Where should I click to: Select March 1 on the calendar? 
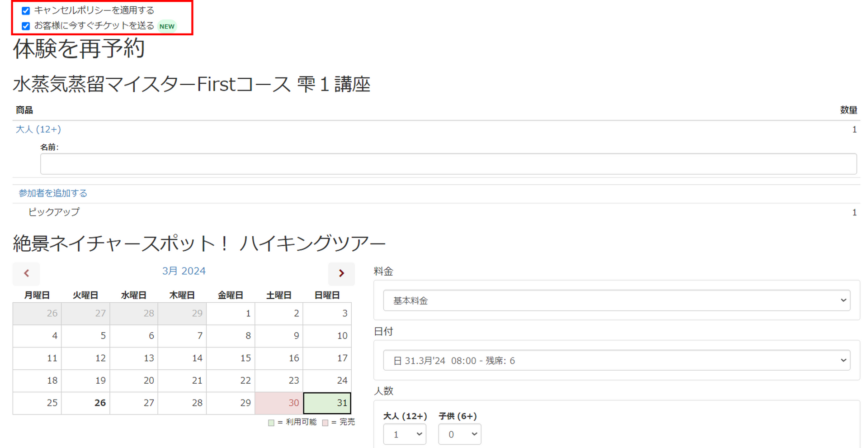click(231, 313)
